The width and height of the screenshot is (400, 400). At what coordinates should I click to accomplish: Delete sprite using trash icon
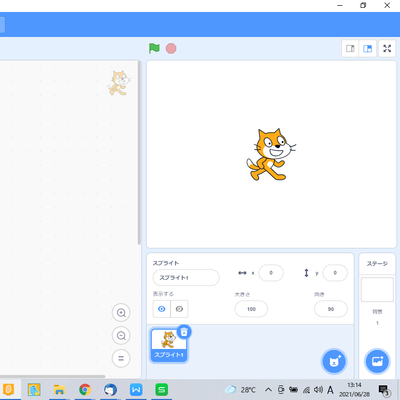184,332
